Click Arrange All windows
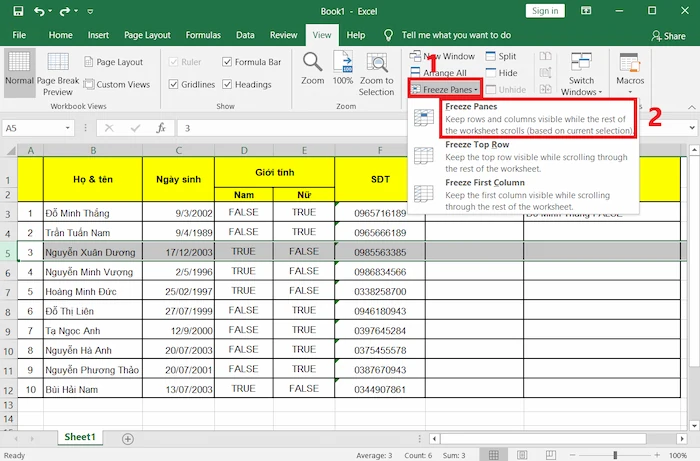Screen dimensions: 700x461 [439, 73]
